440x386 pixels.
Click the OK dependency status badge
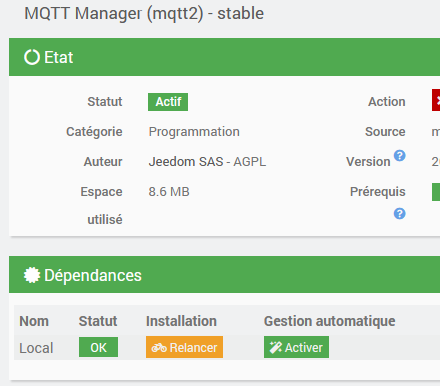[x=98, y=347]
